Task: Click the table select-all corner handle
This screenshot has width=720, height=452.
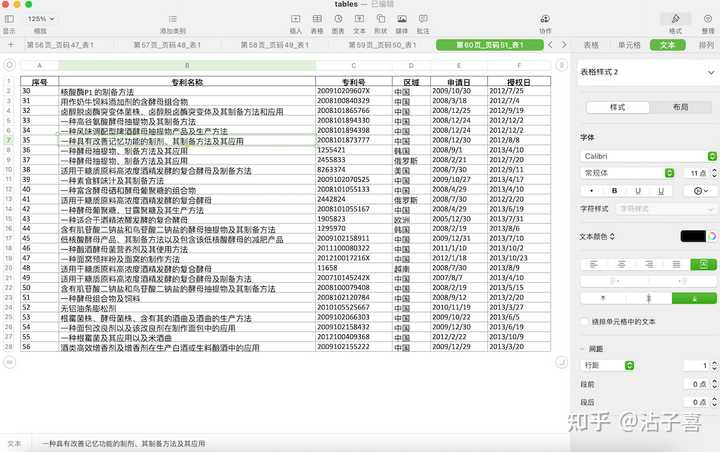Action: [9, 65]
